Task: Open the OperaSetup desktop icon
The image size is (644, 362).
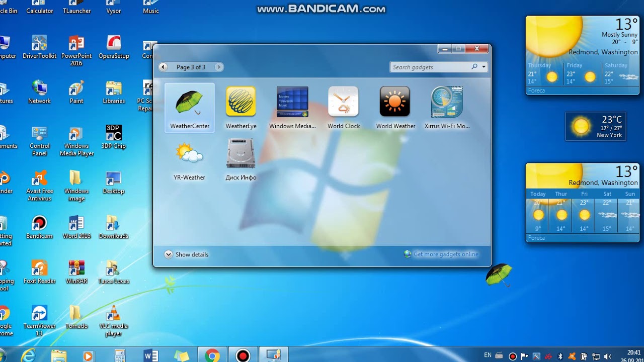Action: point(114,47)
